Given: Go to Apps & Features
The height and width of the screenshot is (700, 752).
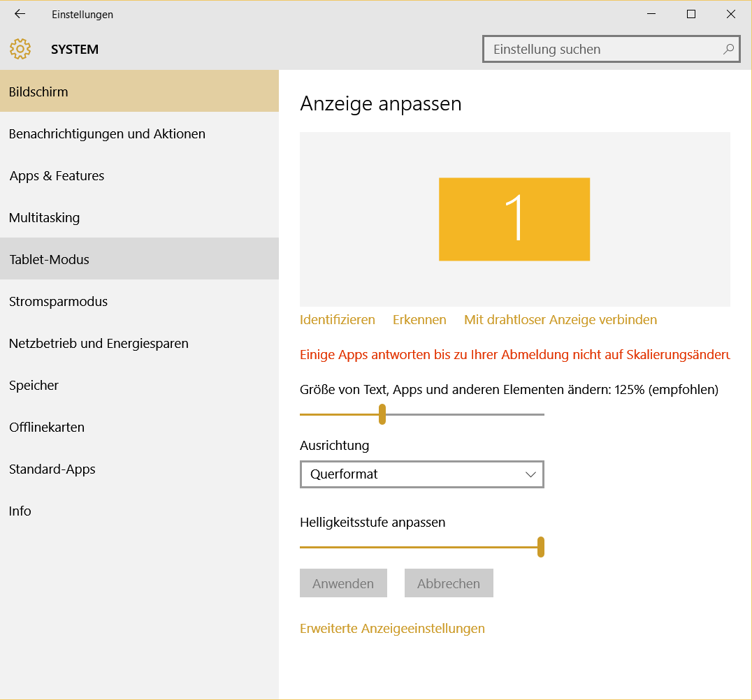Looking at the screenshot, I should click(x=57, y=176).
